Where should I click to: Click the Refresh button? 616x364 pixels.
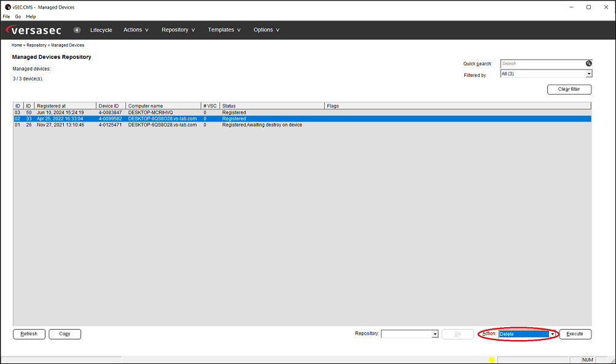pos(29,334)
